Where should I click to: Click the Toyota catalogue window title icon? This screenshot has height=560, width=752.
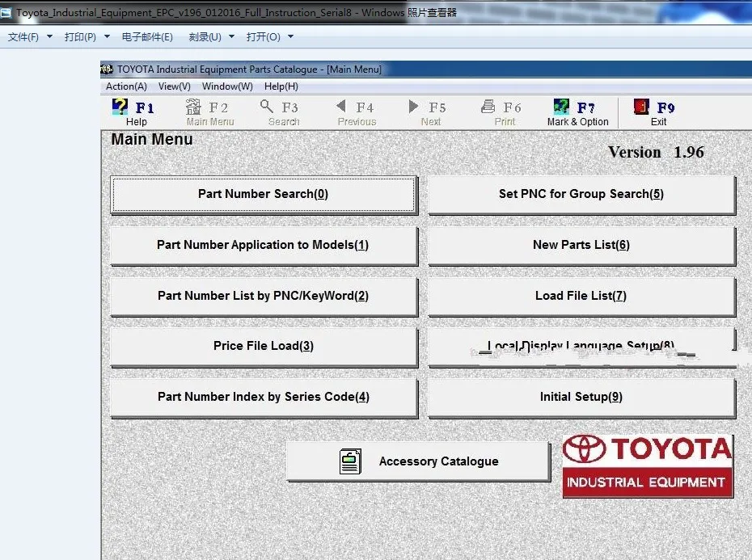pyautogui.click(x=107, y=69)
